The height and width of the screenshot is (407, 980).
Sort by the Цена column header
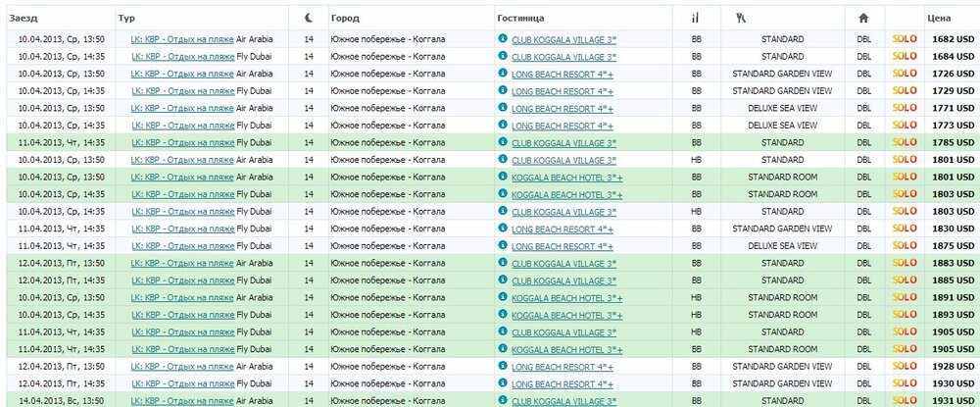coord(939,18)
